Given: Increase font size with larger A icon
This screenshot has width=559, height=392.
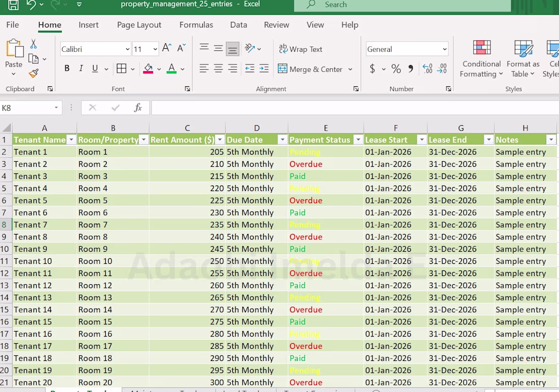Looking at the screenshot, I should pyautogui.click(x=167, y=48).
